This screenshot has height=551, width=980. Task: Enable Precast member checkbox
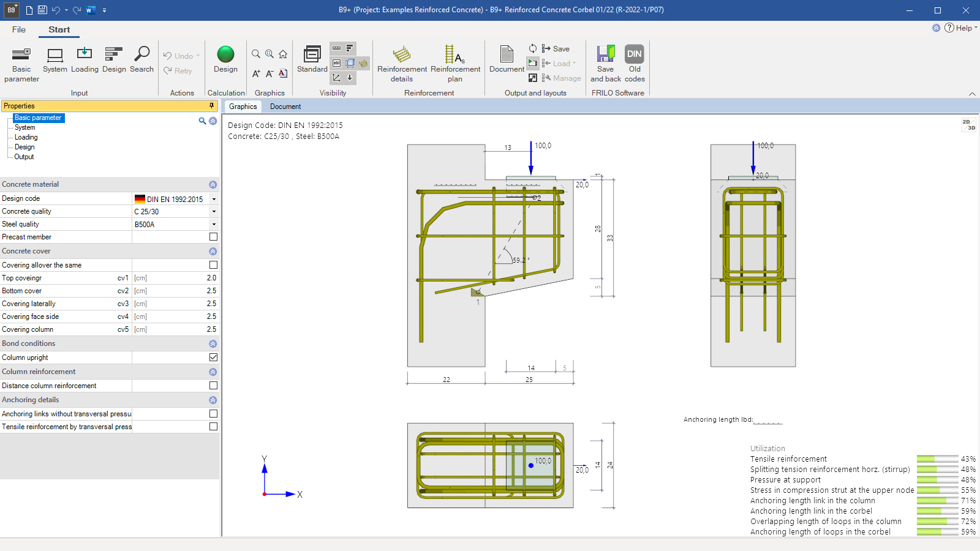click(213, 236)
